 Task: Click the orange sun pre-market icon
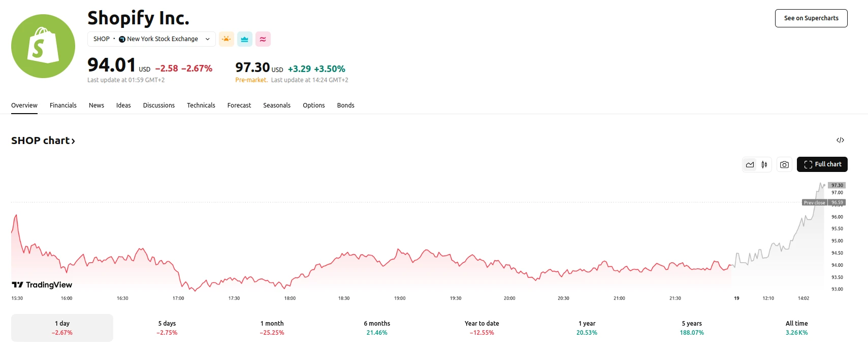tap(227, 39)
